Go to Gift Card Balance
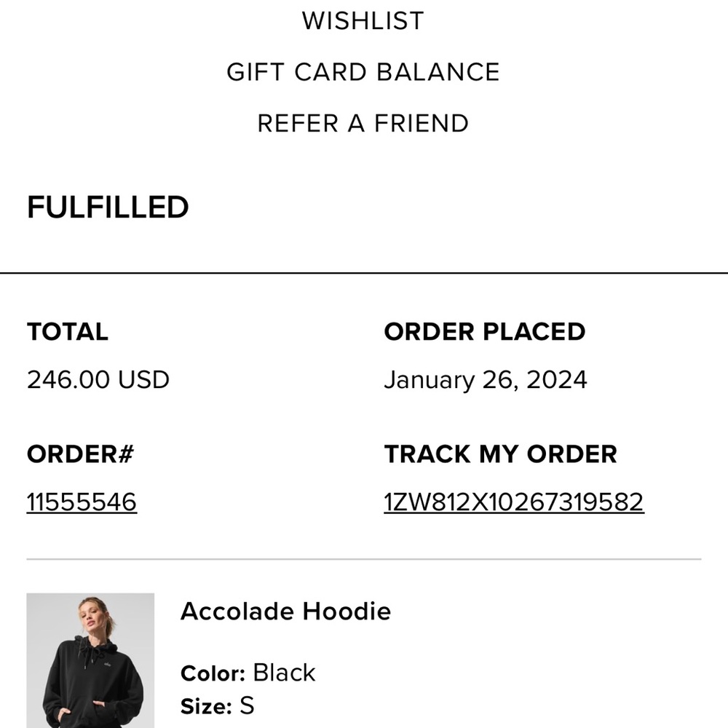 [363, 72]
